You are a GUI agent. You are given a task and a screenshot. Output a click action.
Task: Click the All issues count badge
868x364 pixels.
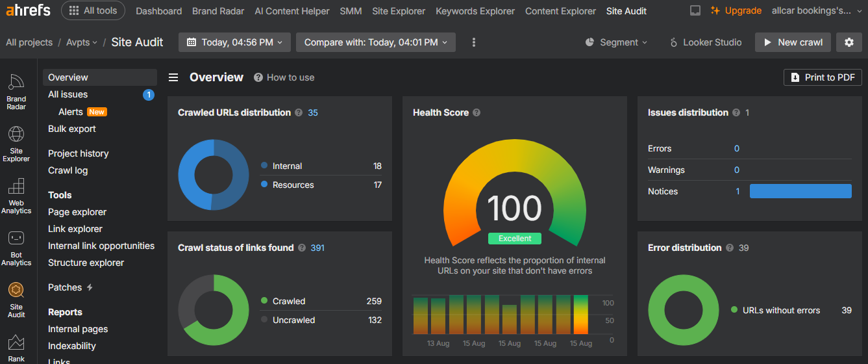click(148, 95)
